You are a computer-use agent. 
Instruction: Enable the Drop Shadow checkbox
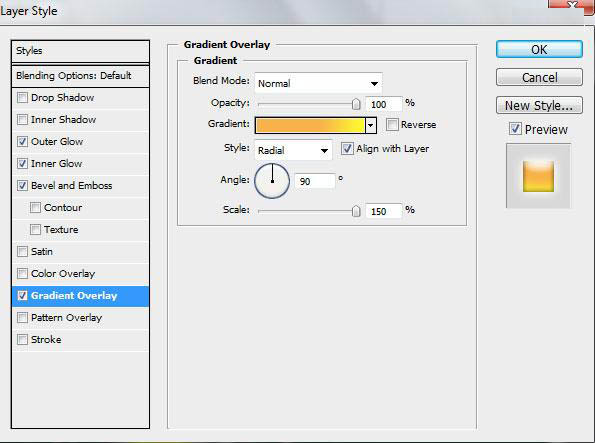click(x=22, y=98)
